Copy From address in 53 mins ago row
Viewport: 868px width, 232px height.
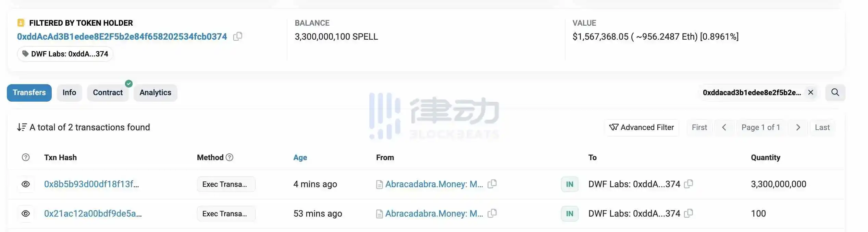[x=492, y=214]
